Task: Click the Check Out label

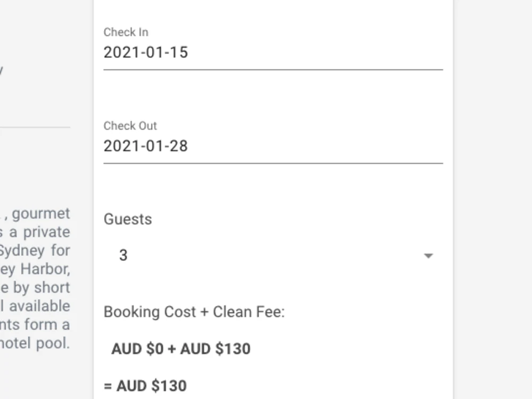Action: click(130, 126)
